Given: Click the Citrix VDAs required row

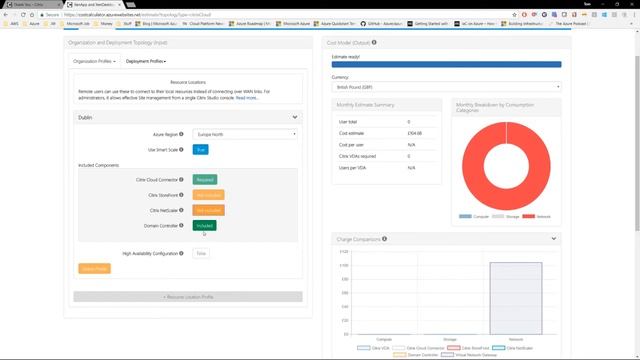Looking at the screenshot, I should point(386,156).
